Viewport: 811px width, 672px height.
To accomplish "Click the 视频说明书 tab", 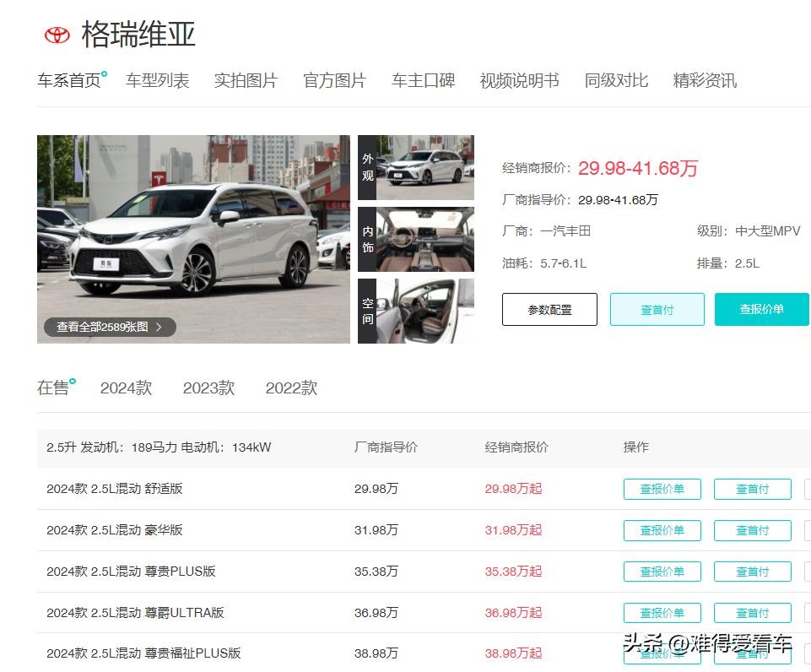I will point(519,81).
